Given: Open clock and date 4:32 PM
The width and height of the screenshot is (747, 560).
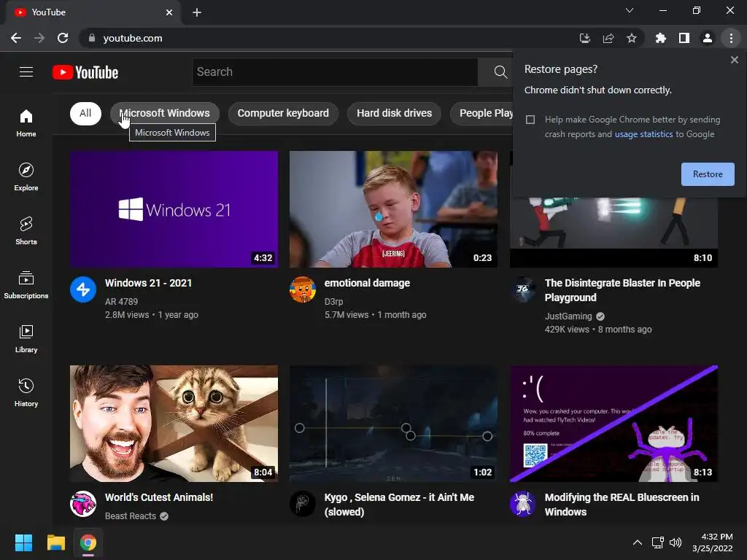Looking at the screenshot, I should (x=712, y=542).
